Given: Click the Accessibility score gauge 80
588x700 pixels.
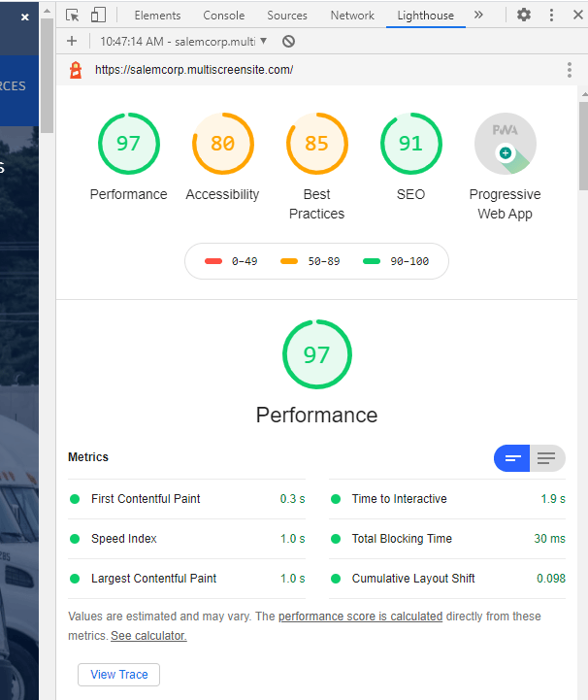Looking at the screenshot, I should (x=222, y=144).
